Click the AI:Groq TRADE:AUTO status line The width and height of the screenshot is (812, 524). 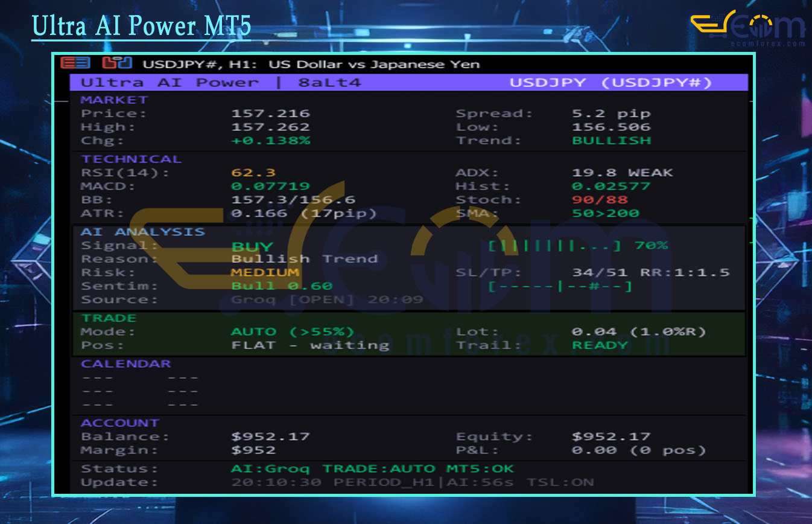tap(372, 468)
